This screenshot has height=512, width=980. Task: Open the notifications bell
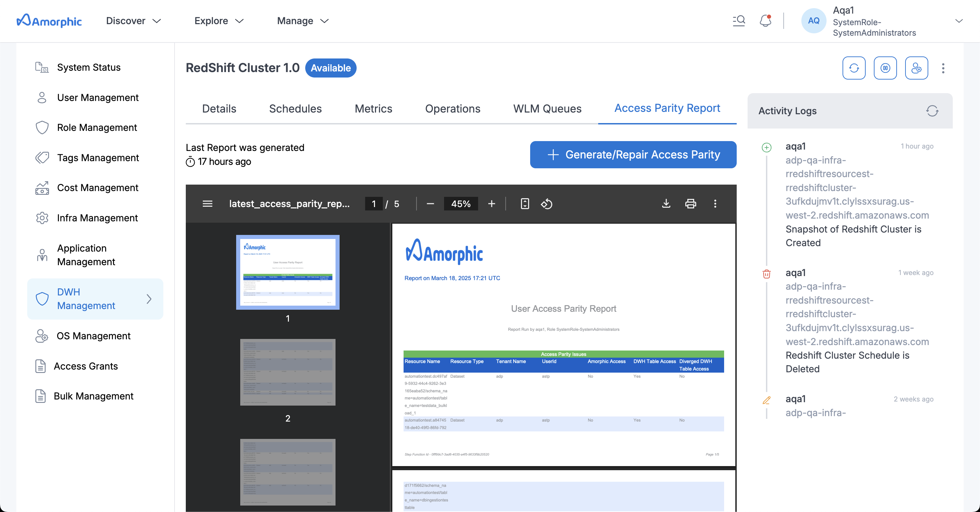(765, 21)
